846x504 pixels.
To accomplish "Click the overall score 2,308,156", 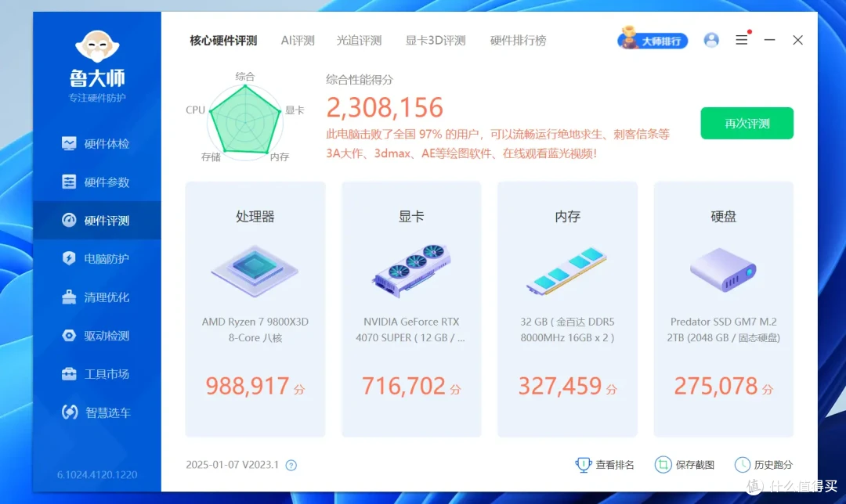I will tap(385, 108).
